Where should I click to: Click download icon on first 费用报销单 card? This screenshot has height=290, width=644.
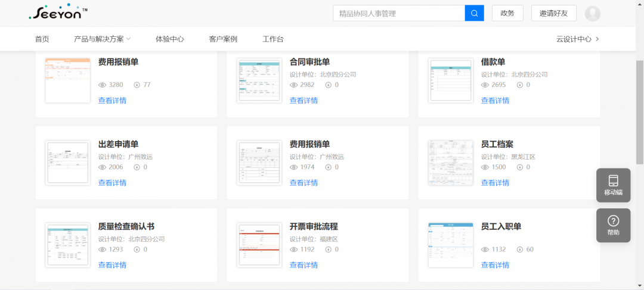137,85
